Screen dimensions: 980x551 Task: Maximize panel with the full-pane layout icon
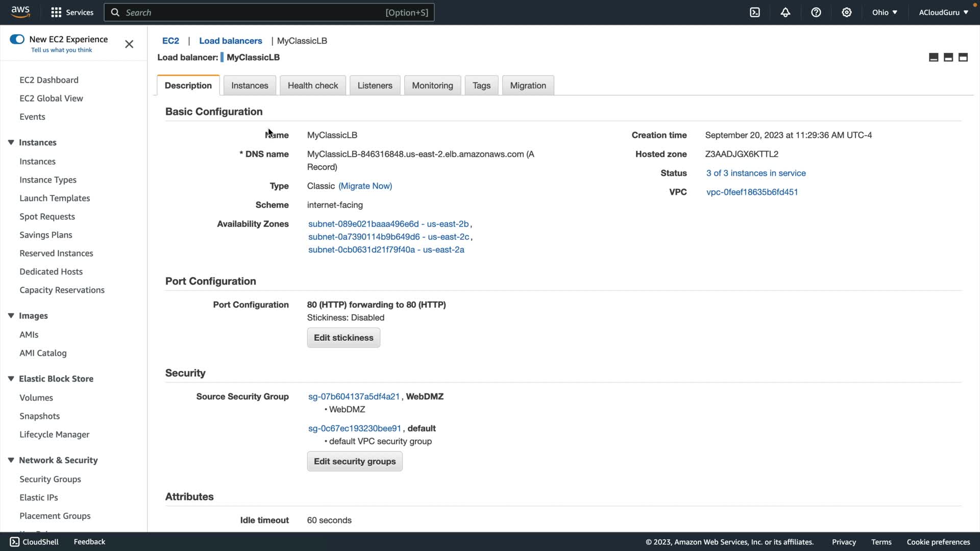[x=963, y=57]
